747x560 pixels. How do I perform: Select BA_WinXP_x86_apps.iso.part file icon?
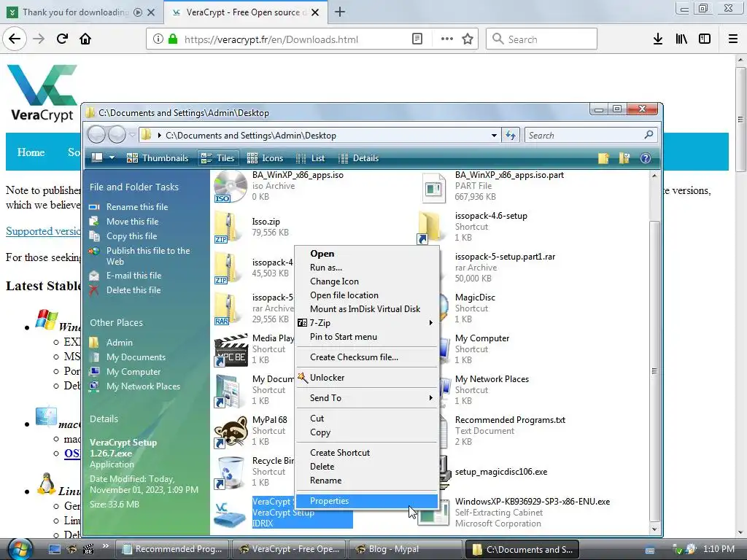(x=433, y=187)
